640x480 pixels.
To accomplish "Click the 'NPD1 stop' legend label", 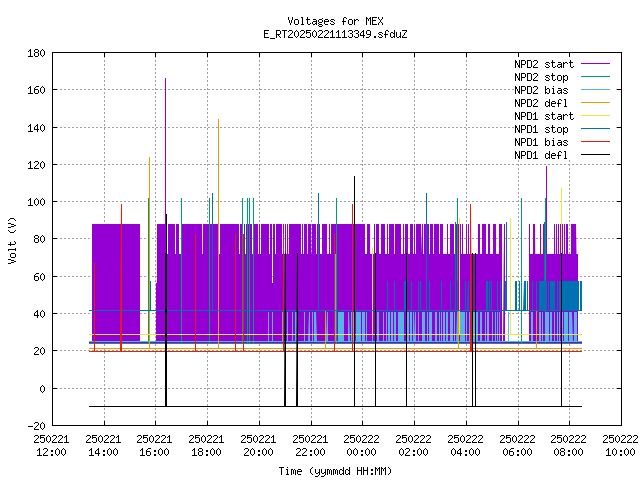I will (541, 129).
